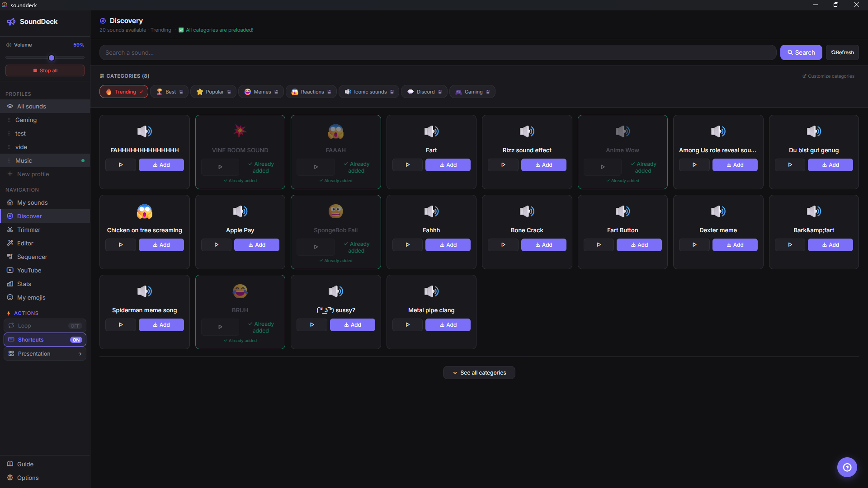Select the Best category chip
Screen dimensions: 868x488
click(x=170, y=92)
